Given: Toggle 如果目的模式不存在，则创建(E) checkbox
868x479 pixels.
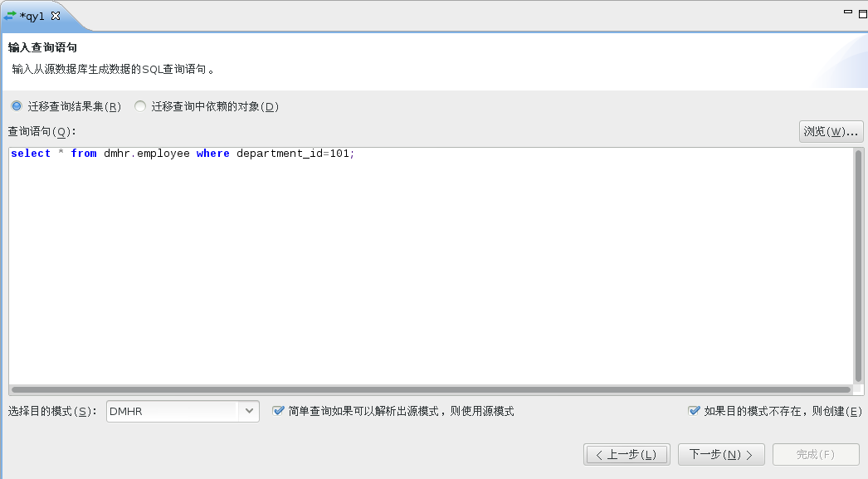Looking at the screenshot, I should 694,411.
